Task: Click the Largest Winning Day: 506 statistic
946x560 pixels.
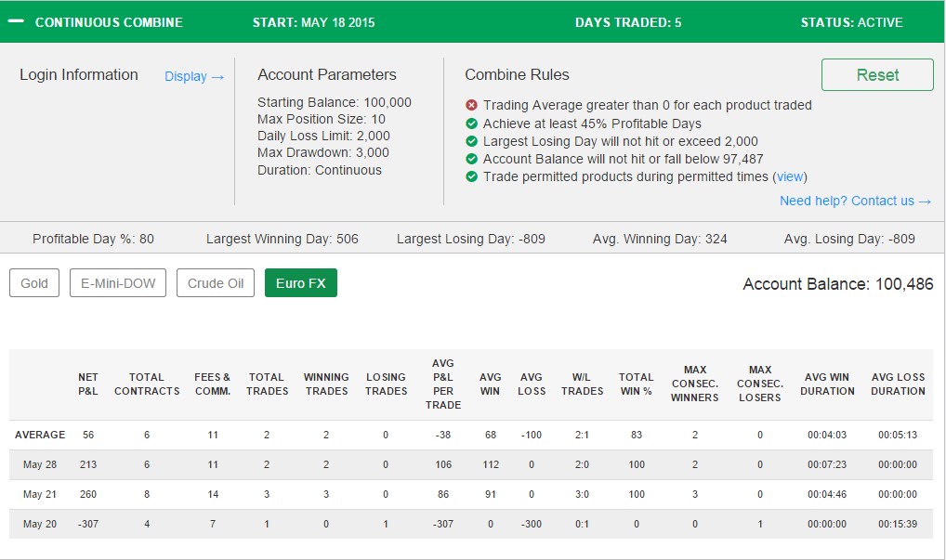Action: [282, 239]
